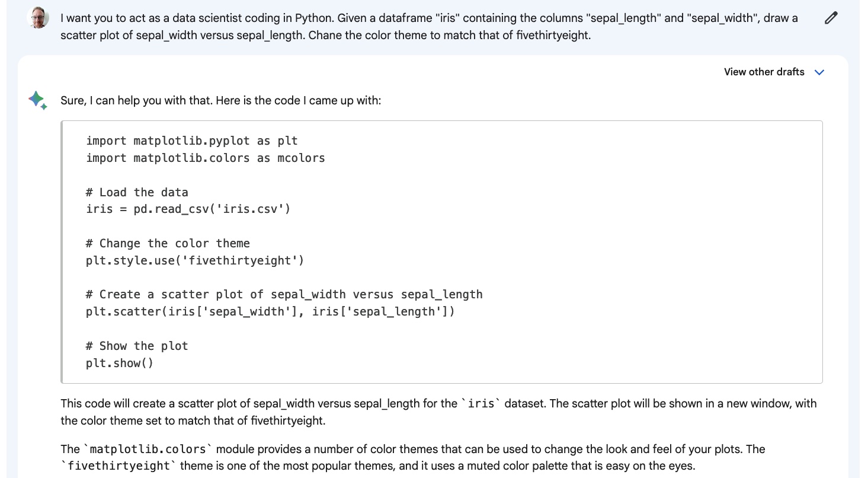Select the plt.style.use('fivethirtyeight') line
Image resolution: width=868 pixels, height=478 pixels.
194,260
